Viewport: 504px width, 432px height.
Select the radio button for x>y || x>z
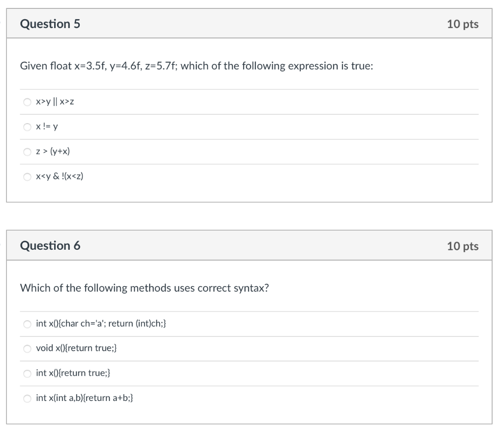click(28, 102)
